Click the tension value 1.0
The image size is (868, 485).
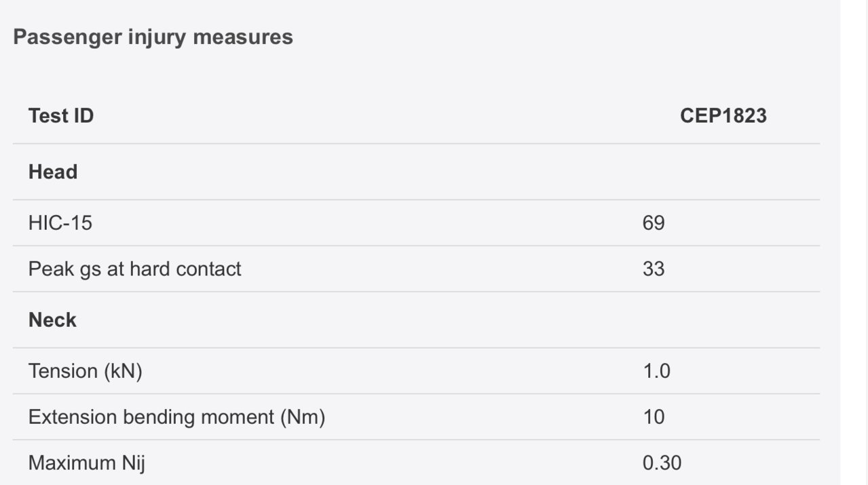656,371
